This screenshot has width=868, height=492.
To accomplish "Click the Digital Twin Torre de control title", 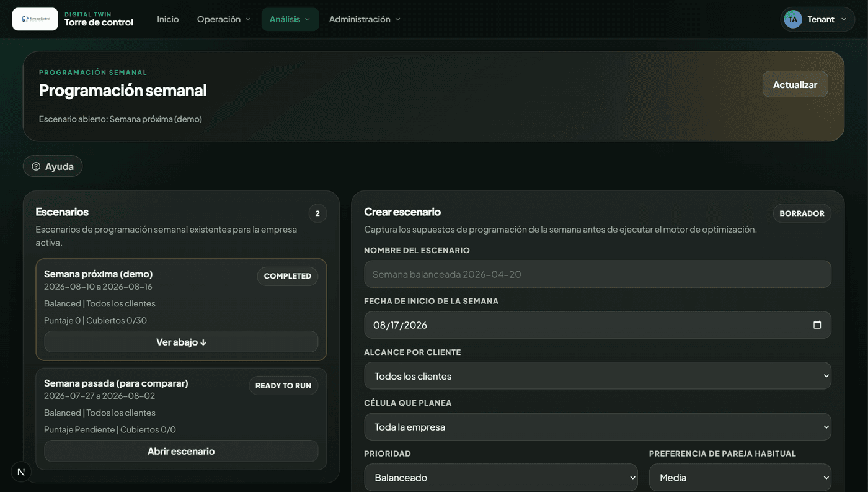I will pyautogui.click(x=99, y=19).
